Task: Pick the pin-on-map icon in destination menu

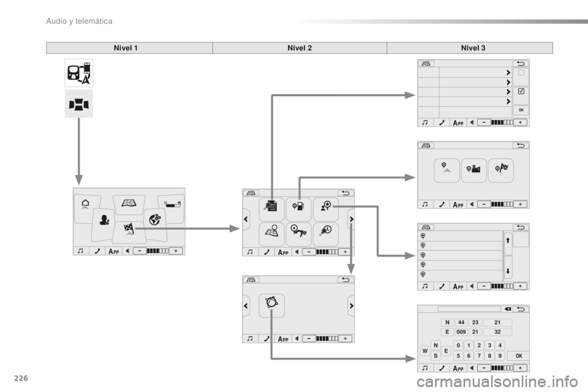Action: (271, 231)
